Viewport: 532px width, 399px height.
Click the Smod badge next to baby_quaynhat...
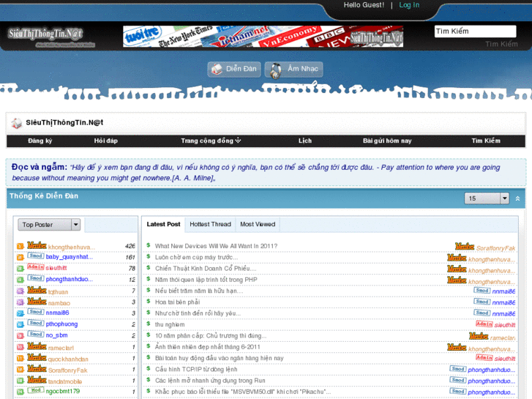point(36,256)
